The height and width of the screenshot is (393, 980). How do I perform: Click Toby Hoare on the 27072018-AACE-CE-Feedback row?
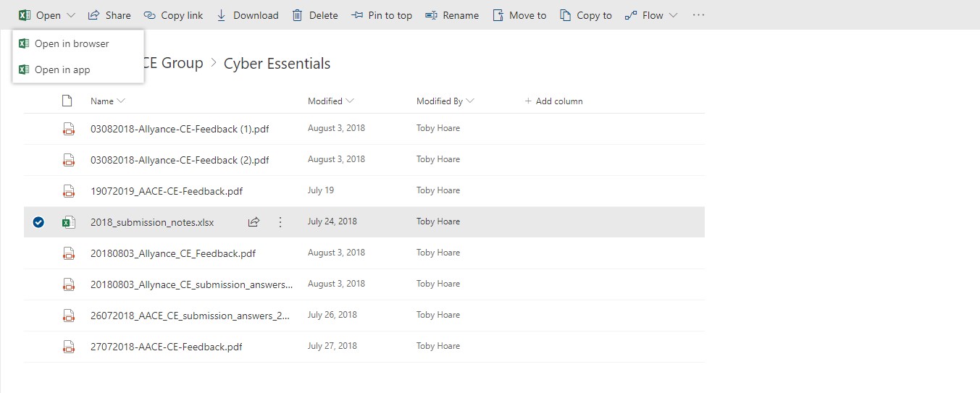tap(438, 346)
